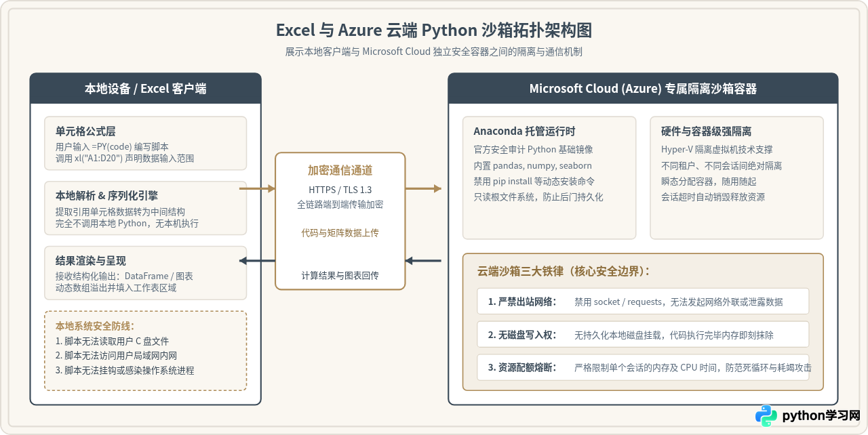Click the line "用户输入 =PY(code) 编写脚本"
This screenshot has height=435, width=868.
point(112,146)
